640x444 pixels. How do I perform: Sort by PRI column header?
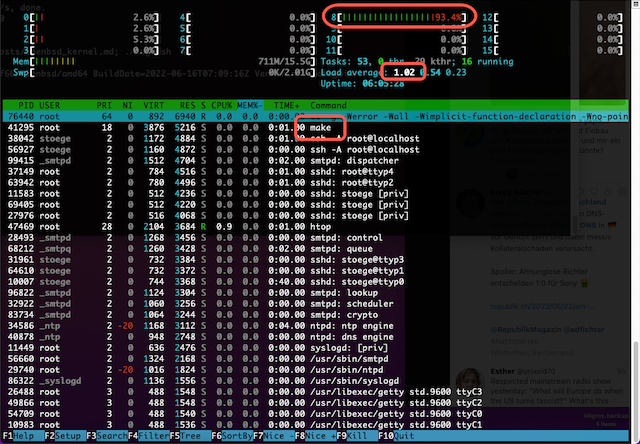[x=104, y=105]
